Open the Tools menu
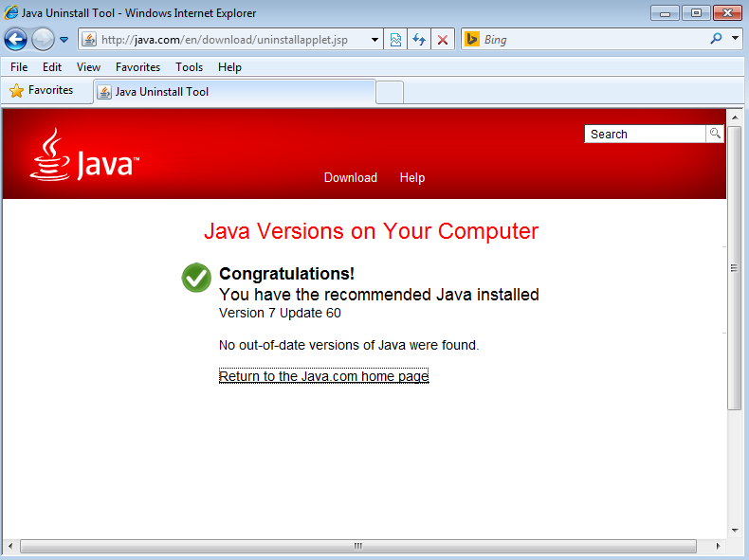The height and width of the screenshot is (560, 749). pyautogui.click(x=190, y=67)
